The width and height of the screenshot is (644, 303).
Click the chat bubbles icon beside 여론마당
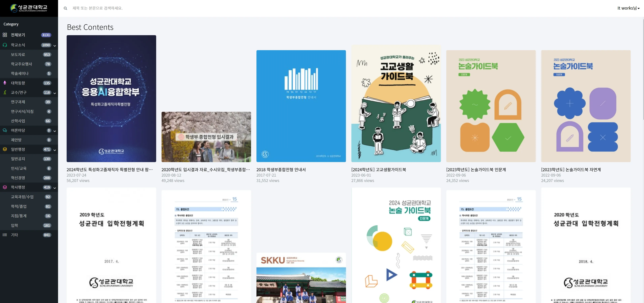(5, 130)
